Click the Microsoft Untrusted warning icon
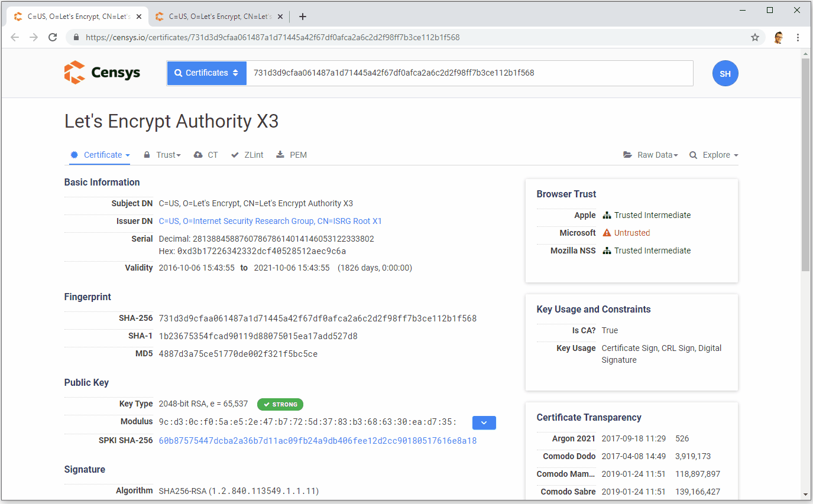 coord(607,233)
